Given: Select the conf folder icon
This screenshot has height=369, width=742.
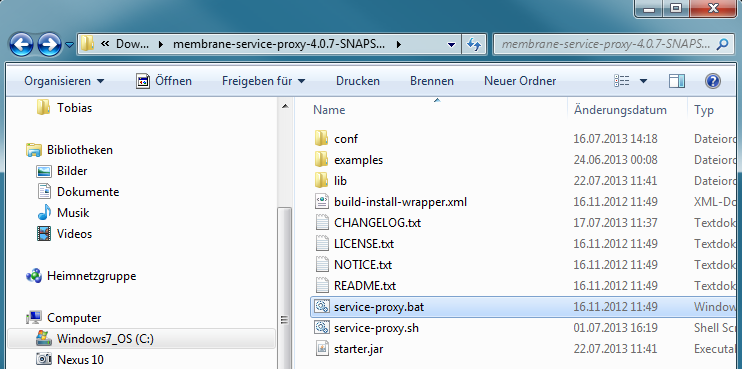Looking at the screenshot, I should click(x=321, y=139).
